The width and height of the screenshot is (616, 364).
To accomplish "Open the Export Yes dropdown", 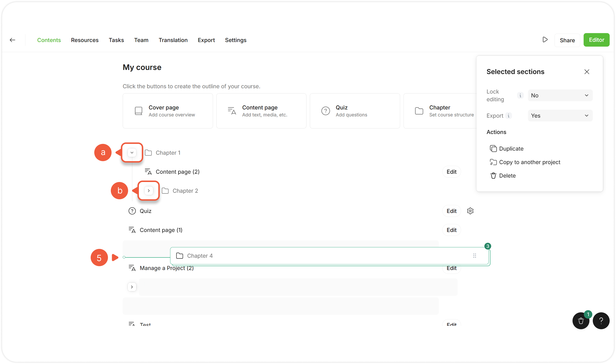I will (x=560, y=116).
